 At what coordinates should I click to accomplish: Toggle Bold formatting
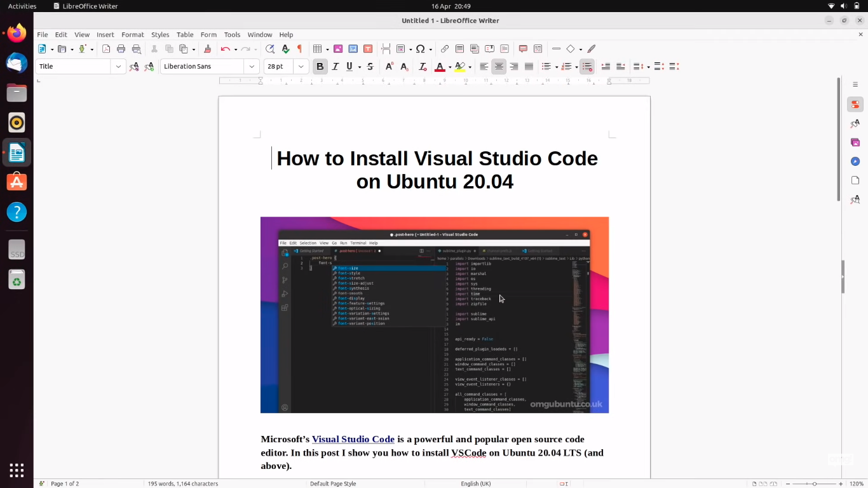[x=320, y=67]
